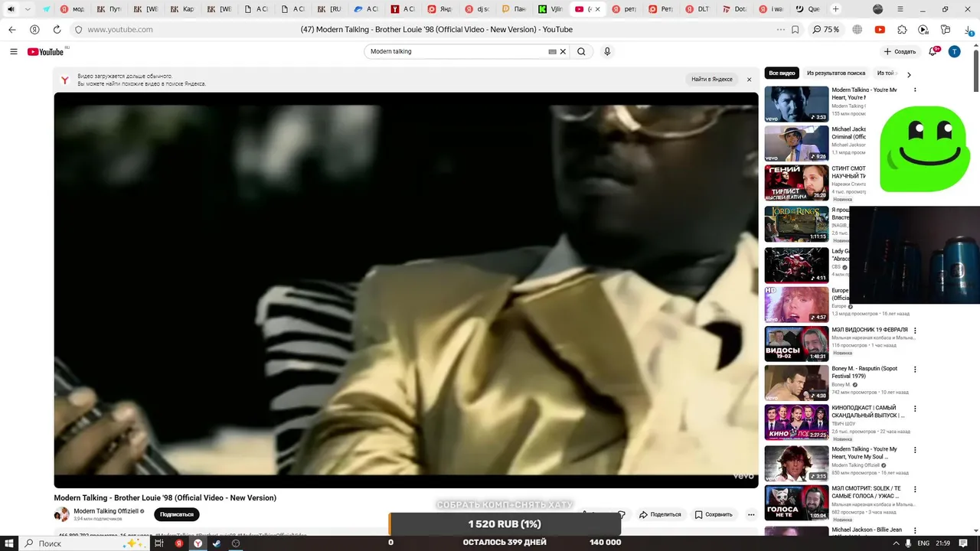980x551 pixels.
Task: Open Yandex Browser from the taskbar
Action: click(198, 543)
